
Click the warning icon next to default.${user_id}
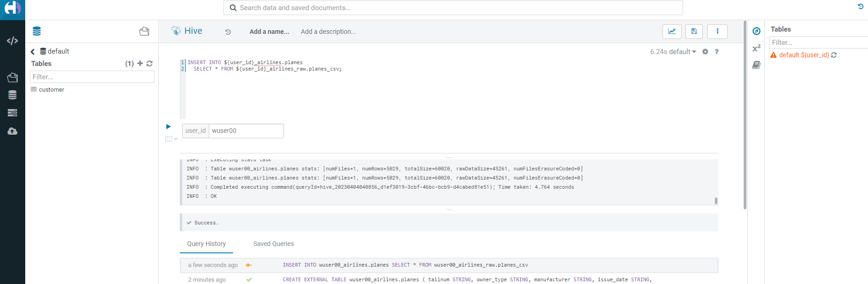(773, 55)
